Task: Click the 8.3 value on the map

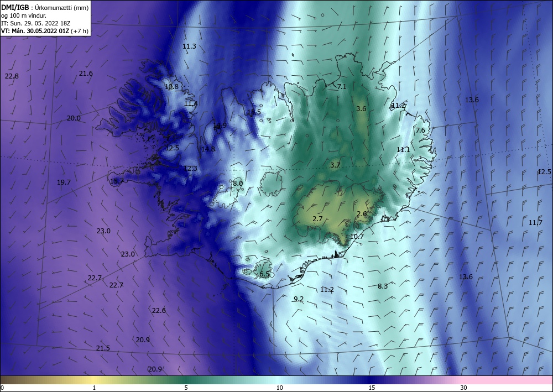Action: [x=383, y=286]
